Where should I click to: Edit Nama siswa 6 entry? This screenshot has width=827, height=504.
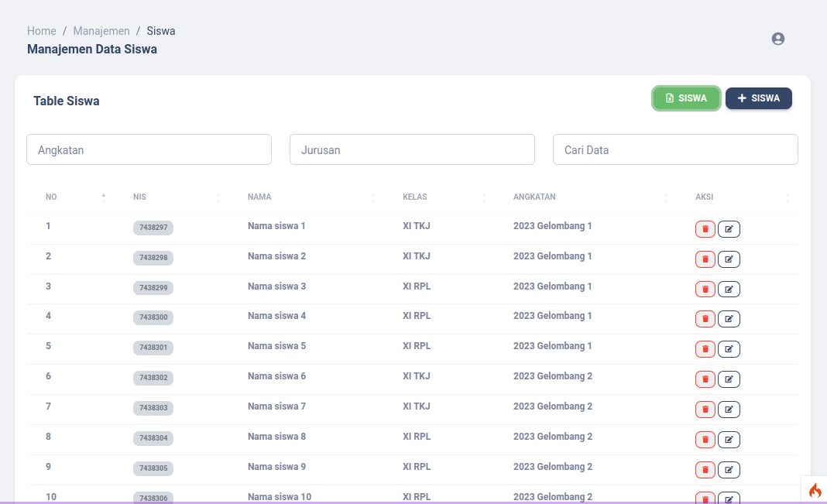pos(729,379)
